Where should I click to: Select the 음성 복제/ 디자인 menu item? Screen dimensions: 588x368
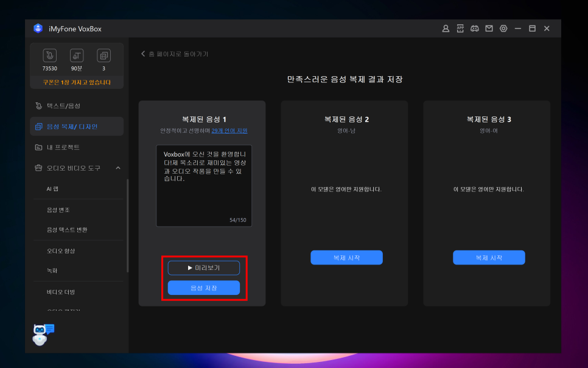[x=77, y=127]
